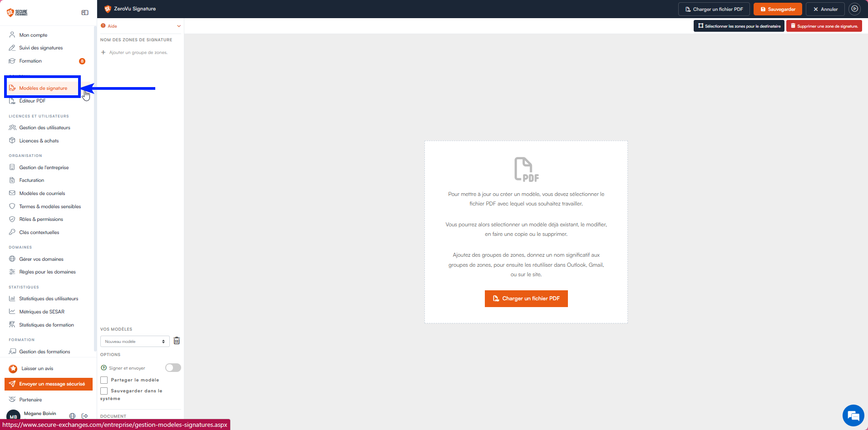The width and height of the screenshot is (868, 430).
Task: Click the logout icon beside Mégane Boivin
Action: coord(85,416)
